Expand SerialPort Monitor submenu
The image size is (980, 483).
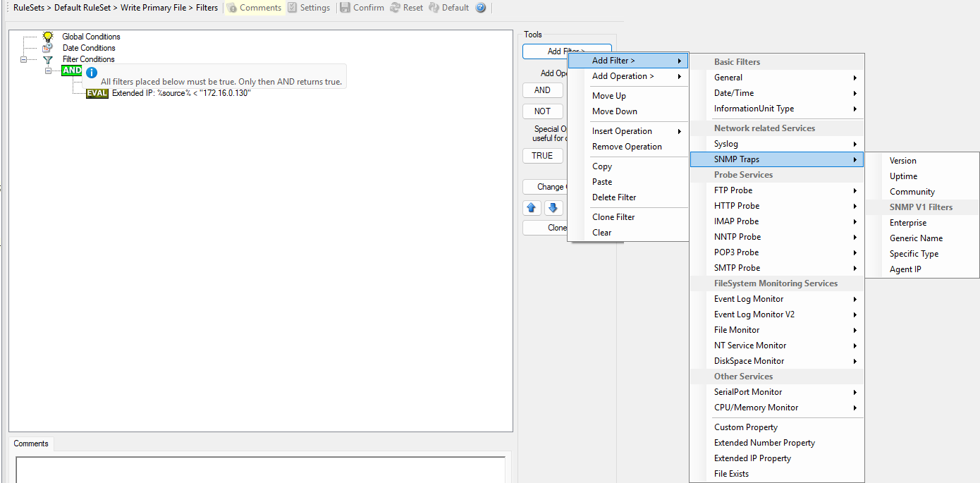777,392
